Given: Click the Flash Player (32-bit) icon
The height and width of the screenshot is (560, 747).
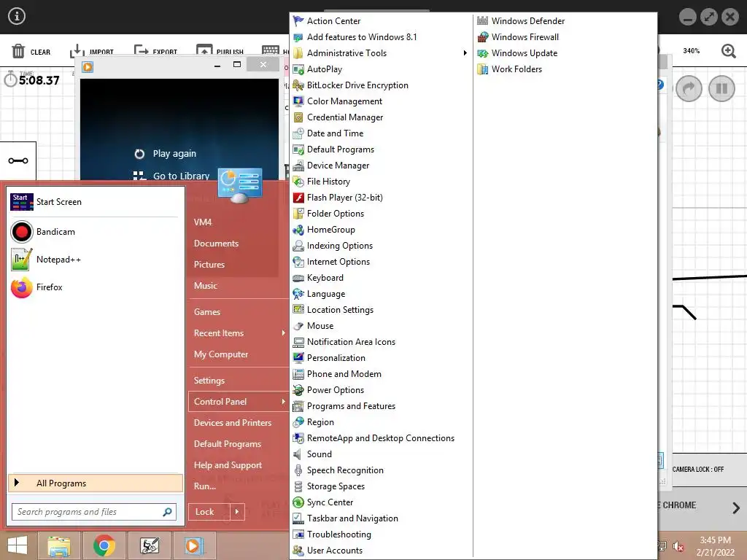Looking at the screenshot, I should tap(298, 198).
